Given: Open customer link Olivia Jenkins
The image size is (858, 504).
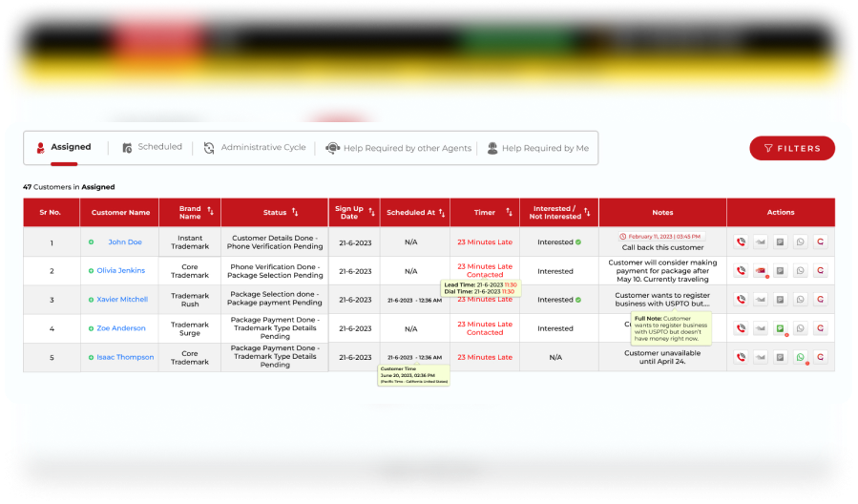Looking at the screenshot, I should [120, 271].
